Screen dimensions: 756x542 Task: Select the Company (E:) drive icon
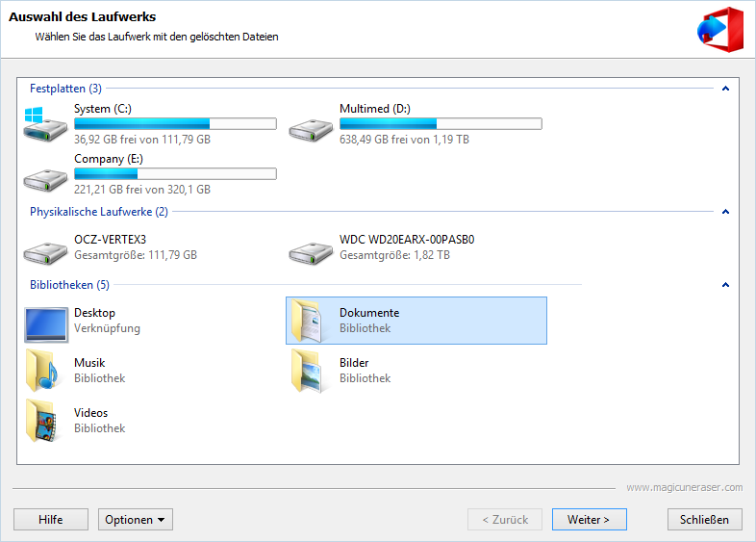(45, 179)
